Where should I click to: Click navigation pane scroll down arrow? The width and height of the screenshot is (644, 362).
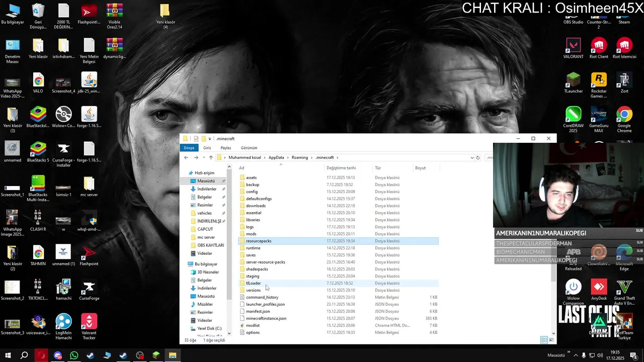point(229,333)
